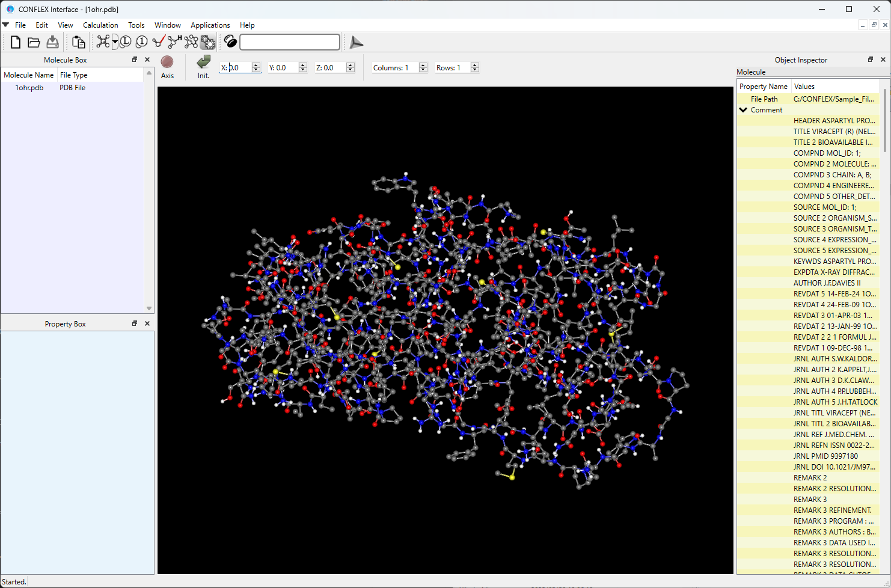Click the add hydrogens 'H' icon
The width and height of the screenshot is (891, 588).
pyautogui.click(x=174, y=42)
